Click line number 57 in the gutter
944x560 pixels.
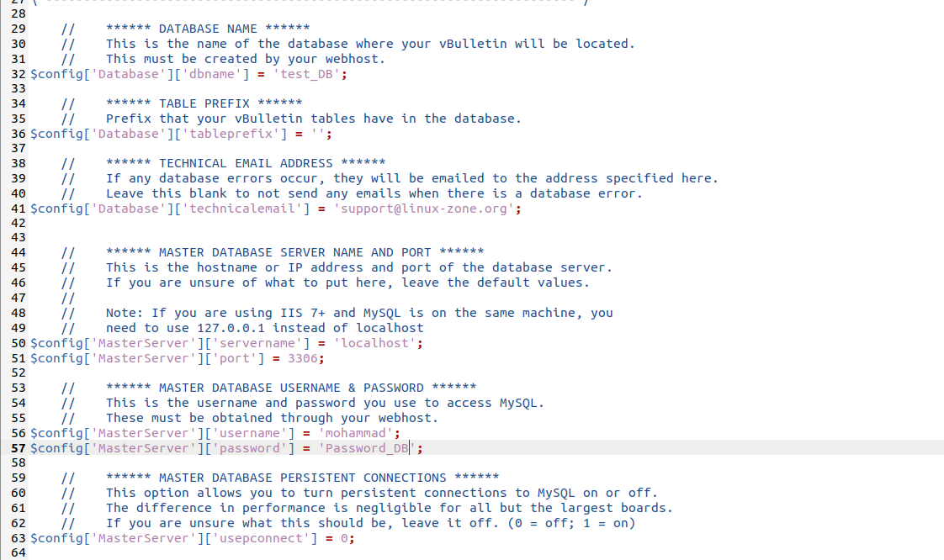point(19,448)
